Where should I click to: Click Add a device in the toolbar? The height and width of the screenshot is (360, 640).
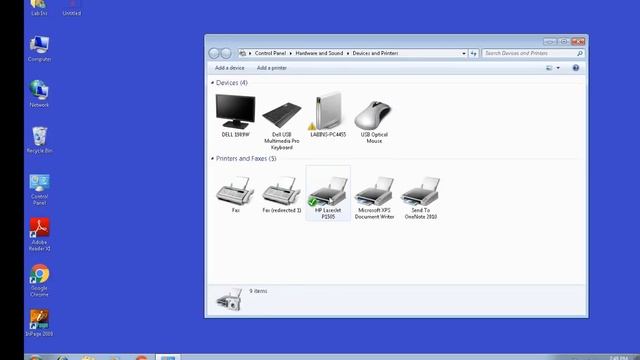point(229,68)
